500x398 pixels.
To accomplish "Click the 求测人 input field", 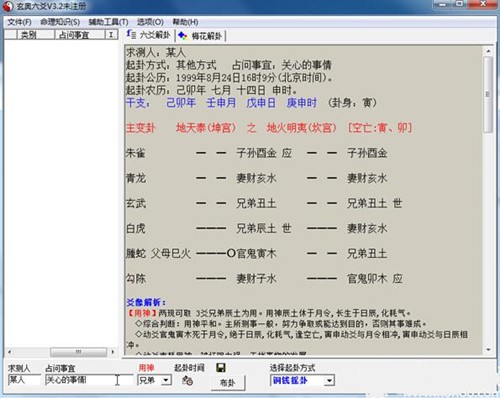I will (24, 380).
